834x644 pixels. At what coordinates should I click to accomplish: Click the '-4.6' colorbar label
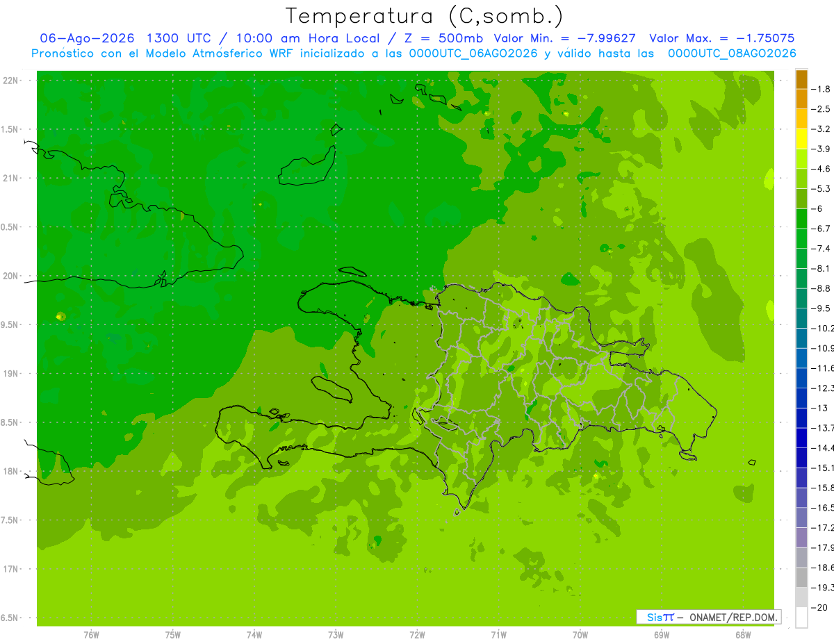click(x=821, y=169)
